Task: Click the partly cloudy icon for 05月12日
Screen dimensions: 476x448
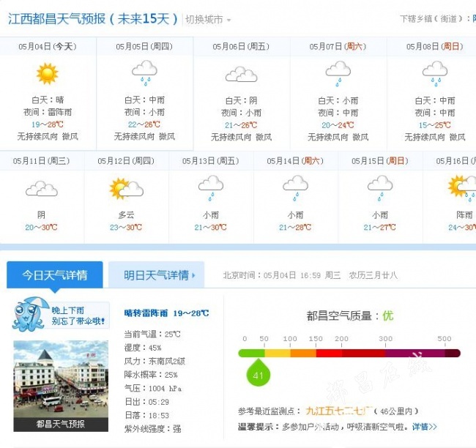Action: pos(126,188)
